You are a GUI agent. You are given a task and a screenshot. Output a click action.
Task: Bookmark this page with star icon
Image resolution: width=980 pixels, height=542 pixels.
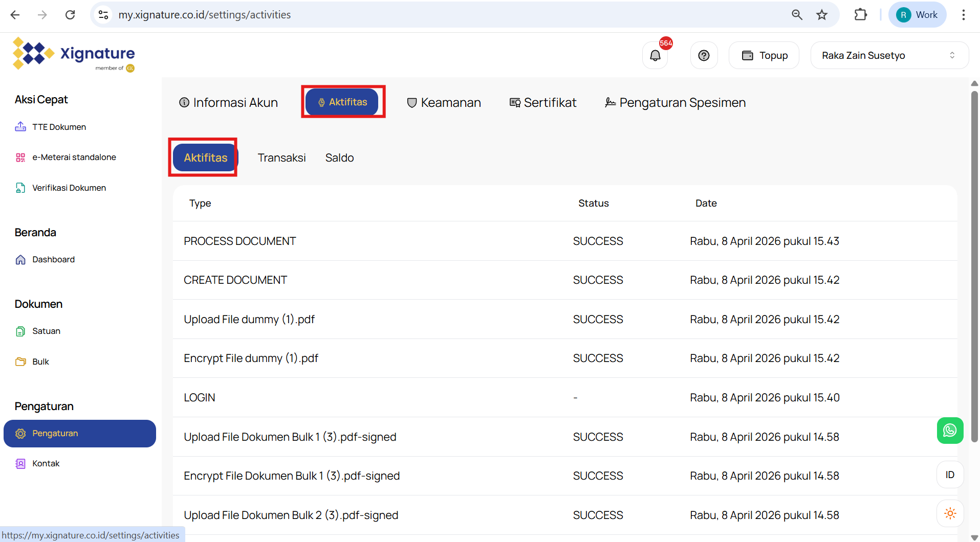822,15
